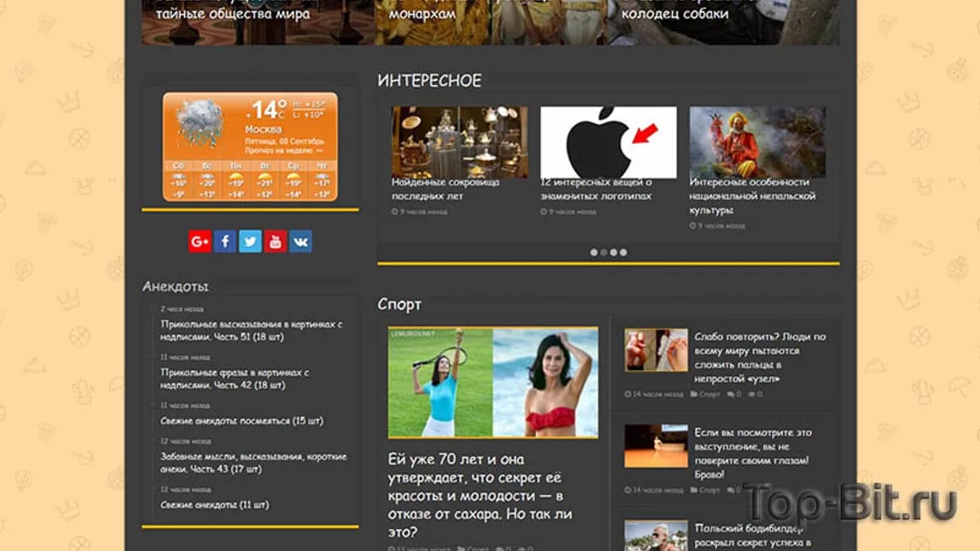Click the 'Анекдоты' section heading
This screenshot has width=980, height=551.
[176, 287]
